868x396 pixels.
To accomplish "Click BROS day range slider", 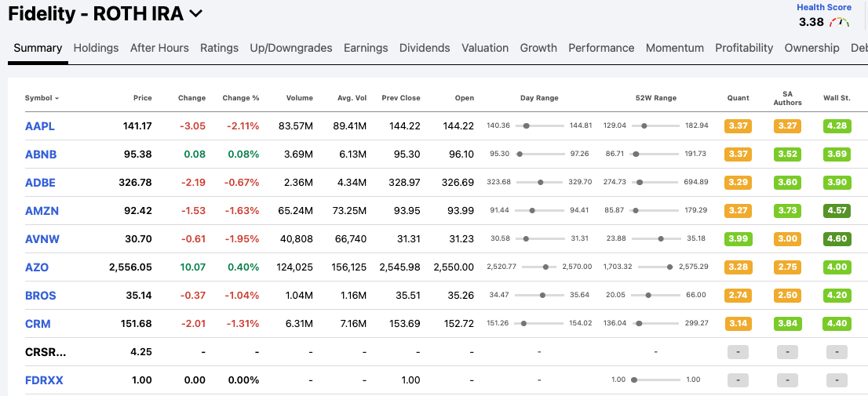I will (x=540, y=296).
